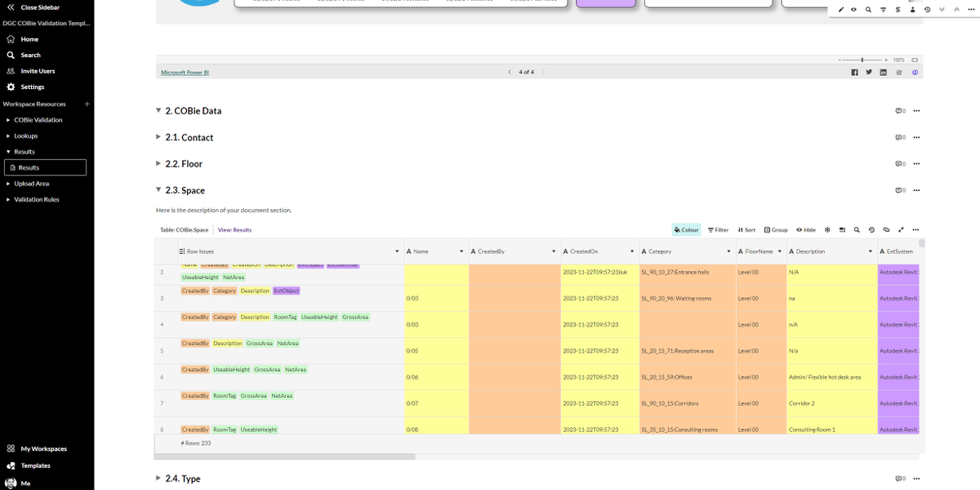The image size is (980, 490).
Task: Open Search in sidebar
Action: 24,55
